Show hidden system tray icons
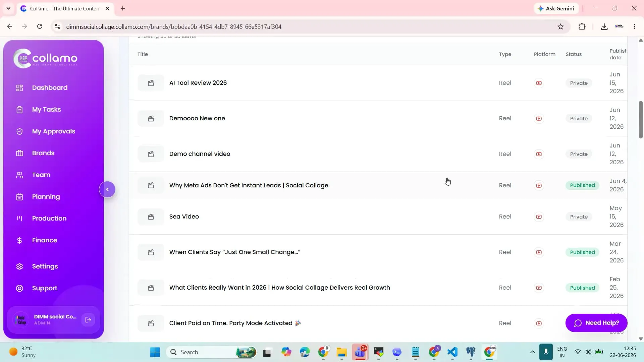 coord(532,352)
